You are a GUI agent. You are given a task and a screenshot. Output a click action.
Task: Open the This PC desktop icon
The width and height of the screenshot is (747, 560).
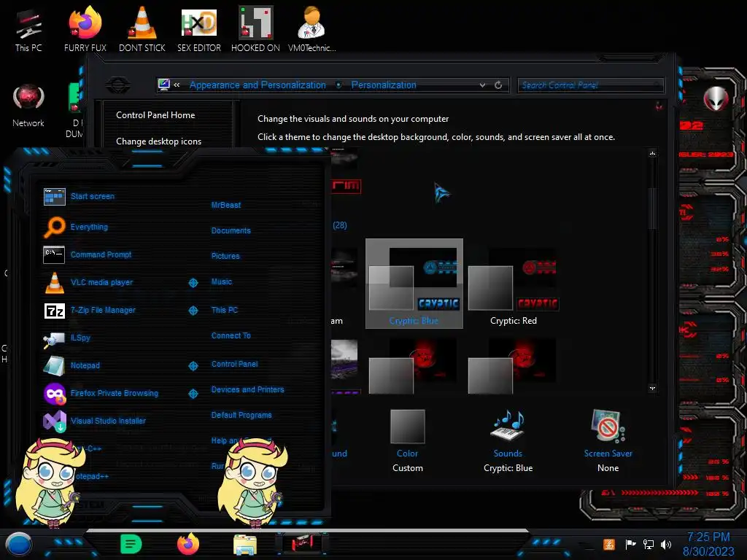(x=28, y=29)
